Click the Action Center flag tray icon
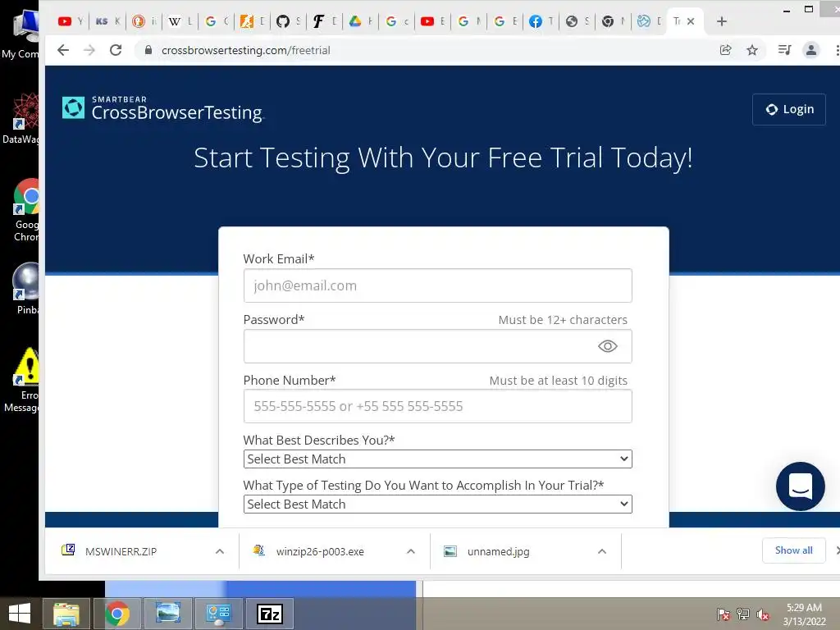 (x=724, y=614)
